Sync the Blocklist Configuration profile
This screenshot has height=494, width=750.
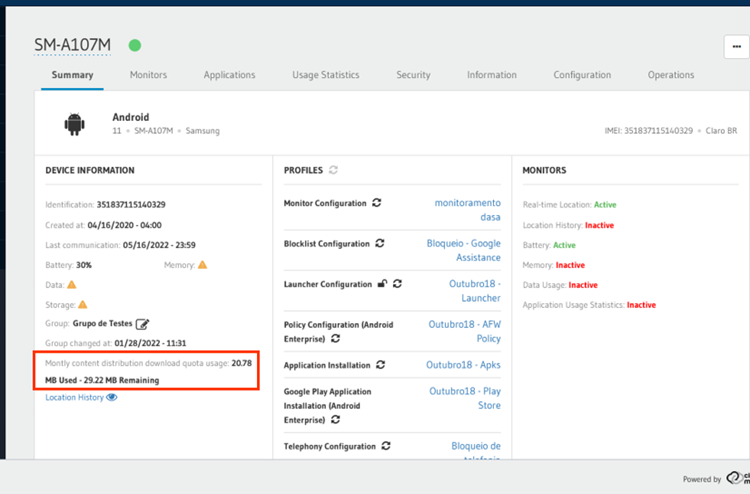tap(380, 243)
